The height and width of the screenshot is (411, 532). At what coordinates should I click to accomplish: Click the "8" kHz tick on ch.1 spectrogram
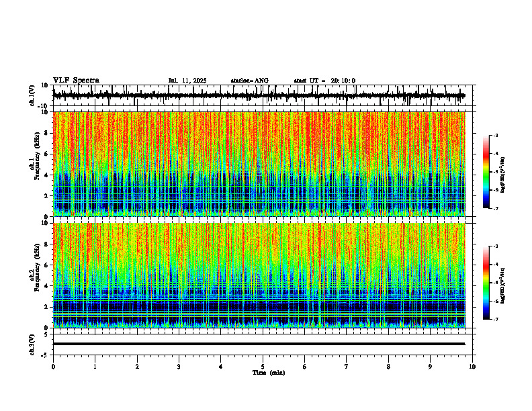point(46,133)
